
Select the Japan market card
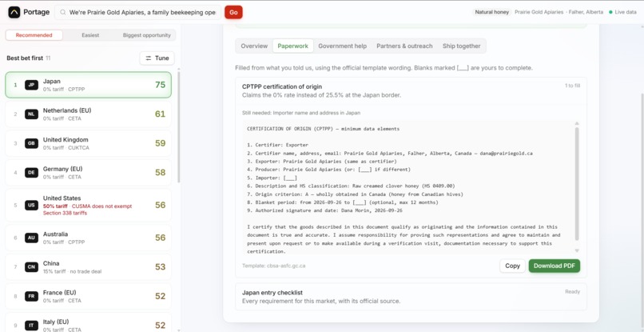tap(89, 85)
